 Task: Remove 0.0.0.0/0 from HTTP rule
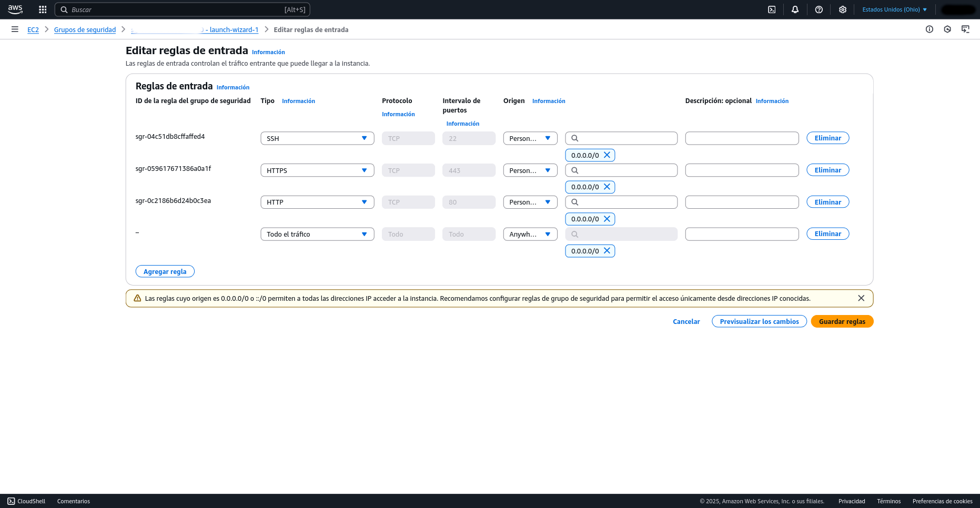click(607, 219)
